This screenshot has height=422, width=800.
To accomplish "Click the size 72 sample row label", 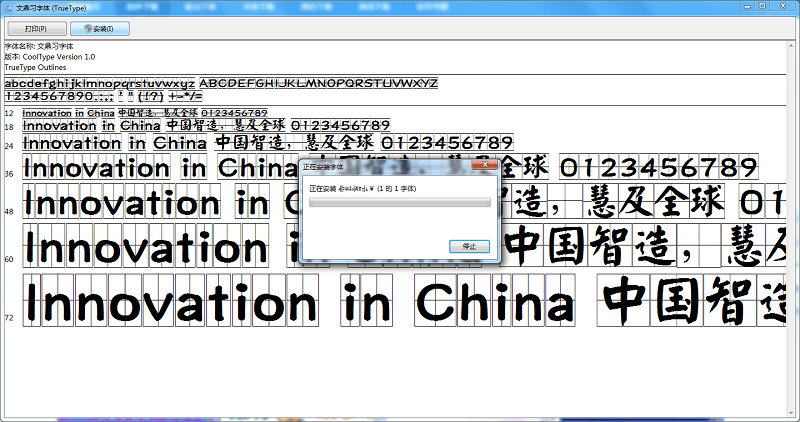I will 9,317.
